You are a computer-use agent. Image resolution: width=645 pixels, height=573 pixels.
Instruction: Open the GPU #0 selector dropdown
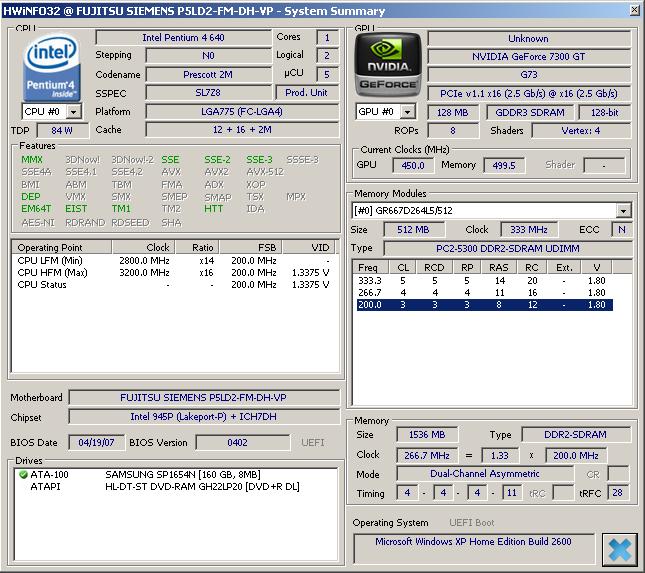[x=407, y=111]
